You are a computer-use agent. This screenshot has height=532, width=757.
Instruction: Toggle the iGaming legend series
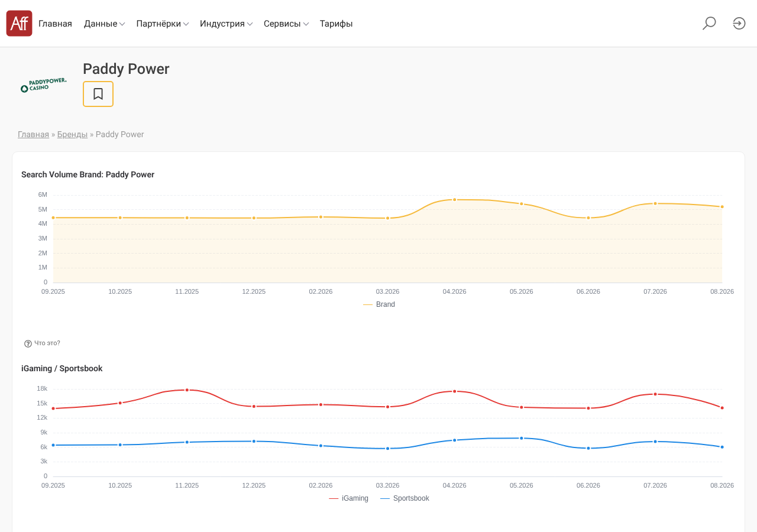348,498
